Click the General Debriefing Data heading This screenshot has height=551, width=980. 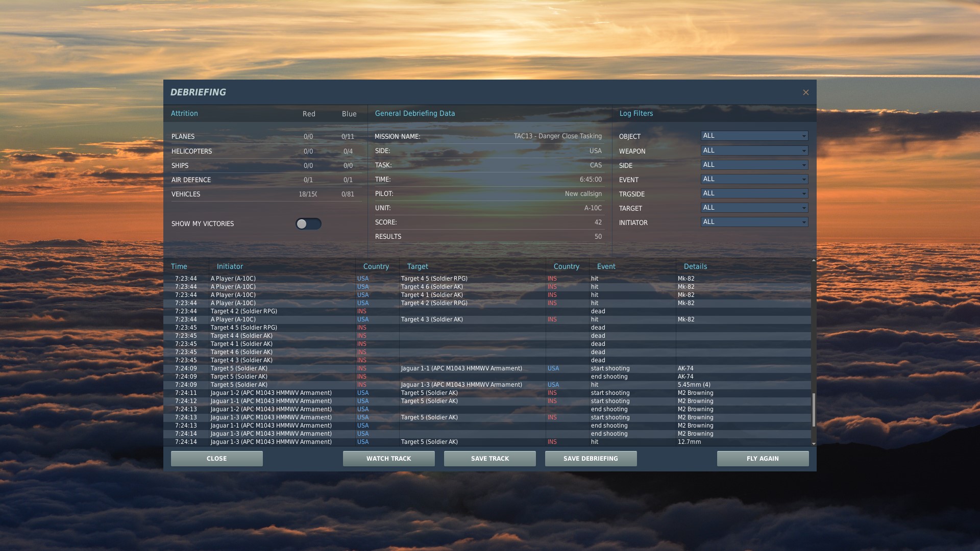click(414, 113)
